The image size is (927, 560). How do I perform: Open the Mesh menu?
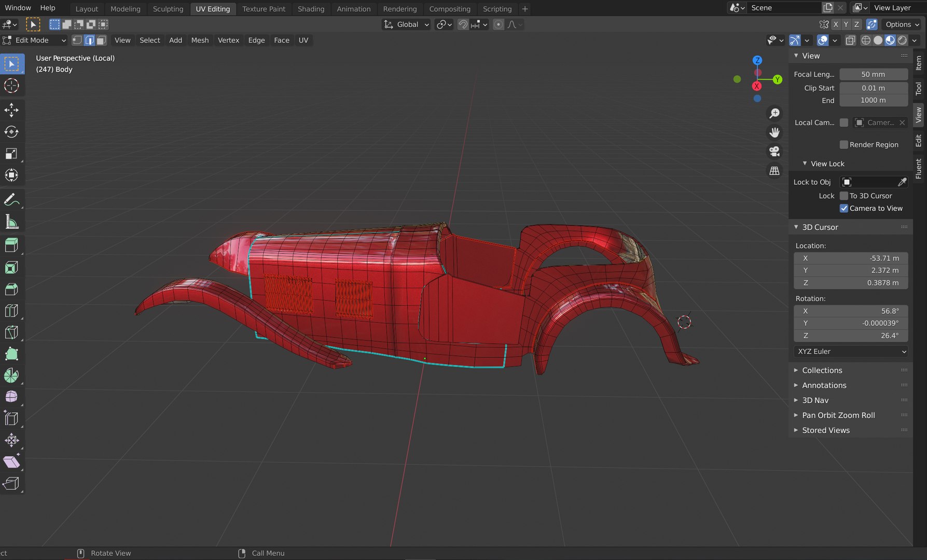pyautogui.click(x=200, y=40)
